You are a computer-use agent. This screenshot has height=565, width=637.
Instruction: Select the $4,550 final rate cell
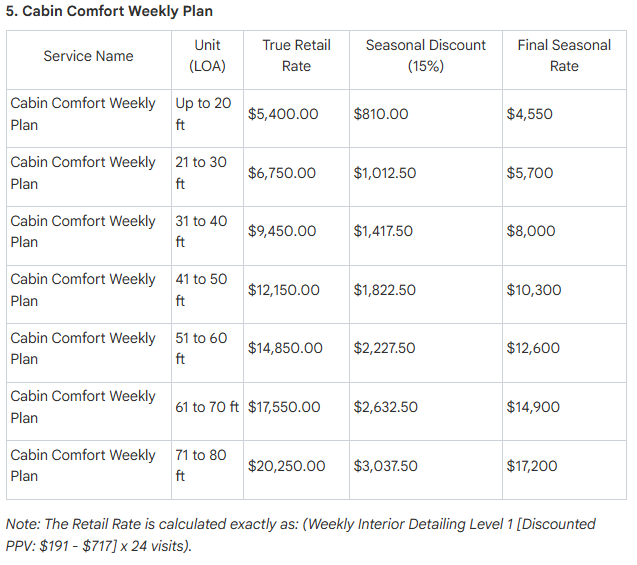coord(530,114)
